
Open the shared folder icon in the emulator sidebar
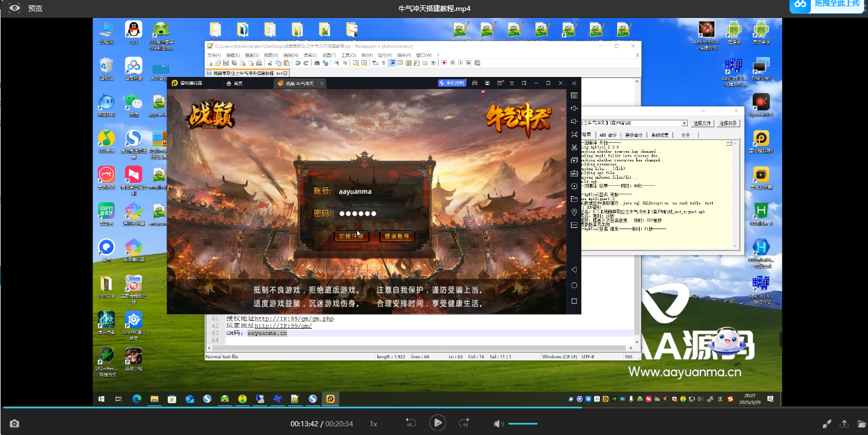pyautogui.click(x=574, y=199)
